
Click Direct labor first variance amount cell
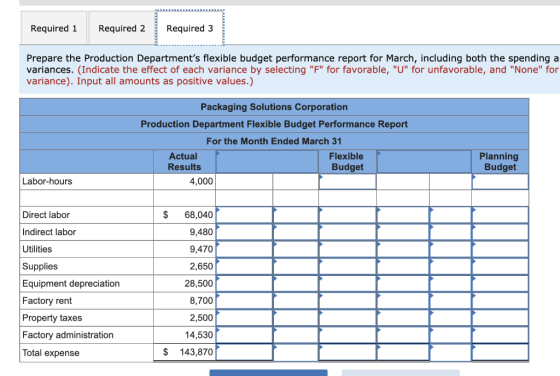click(244, 215)
